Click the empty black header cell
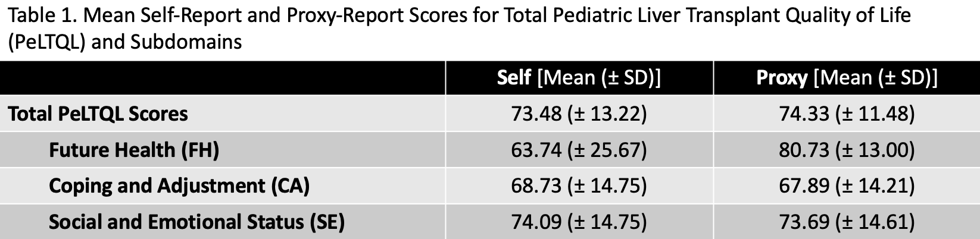The image size is (980, 239). point(223,78)
